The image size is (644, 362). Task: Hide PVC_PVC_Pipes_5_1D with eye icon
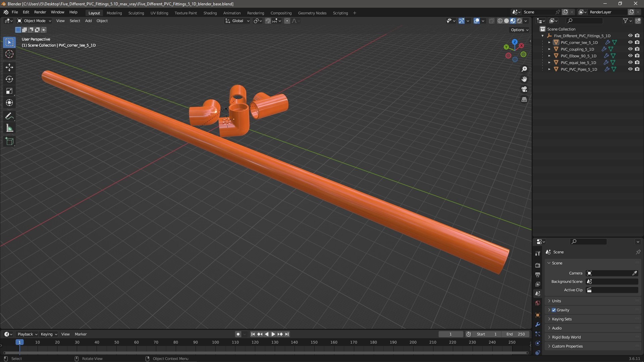click(x=630, y=69)
